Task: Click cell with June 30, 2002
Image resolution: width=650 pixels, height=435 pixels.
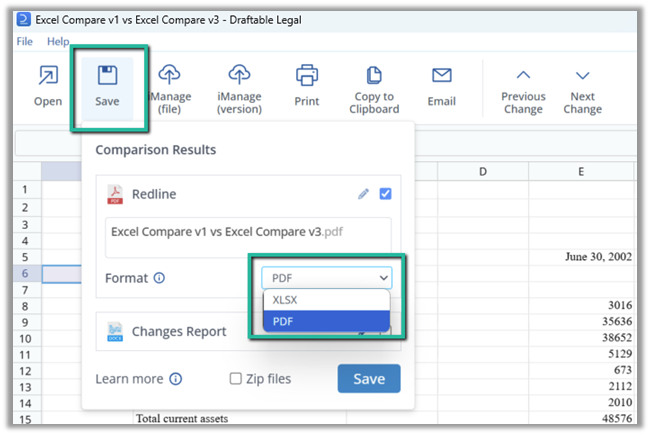Action: [581, 257]
